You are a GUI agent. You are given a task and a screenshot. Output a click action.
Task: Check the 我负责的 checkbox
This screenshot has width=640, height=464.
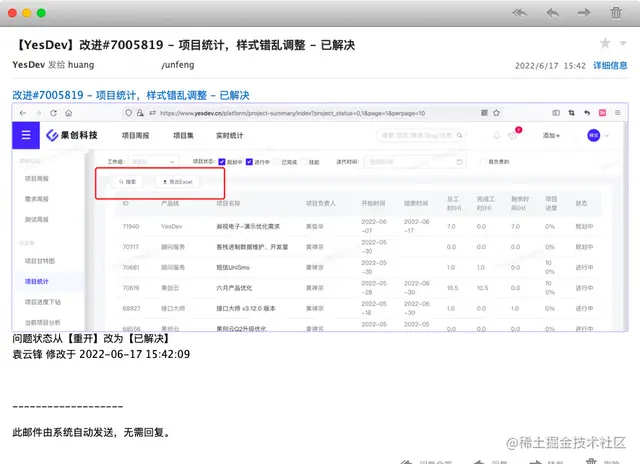484,162
